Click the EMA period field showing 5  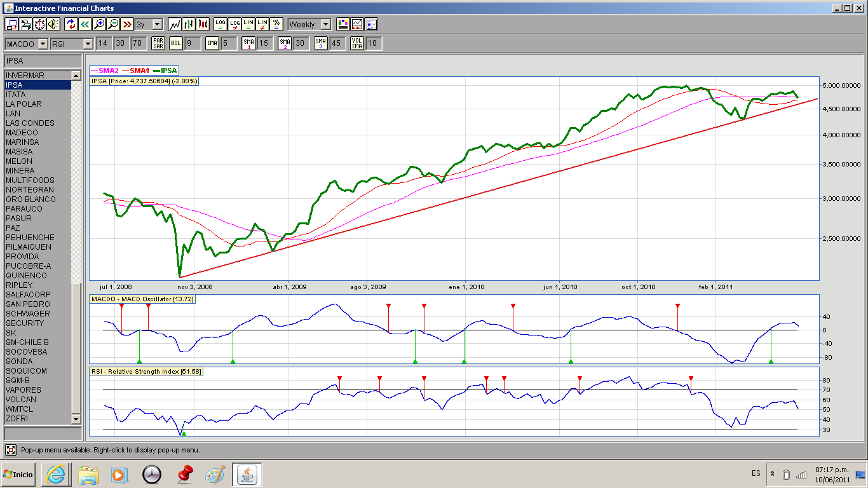pyautogui.click(x=229, y=43)
